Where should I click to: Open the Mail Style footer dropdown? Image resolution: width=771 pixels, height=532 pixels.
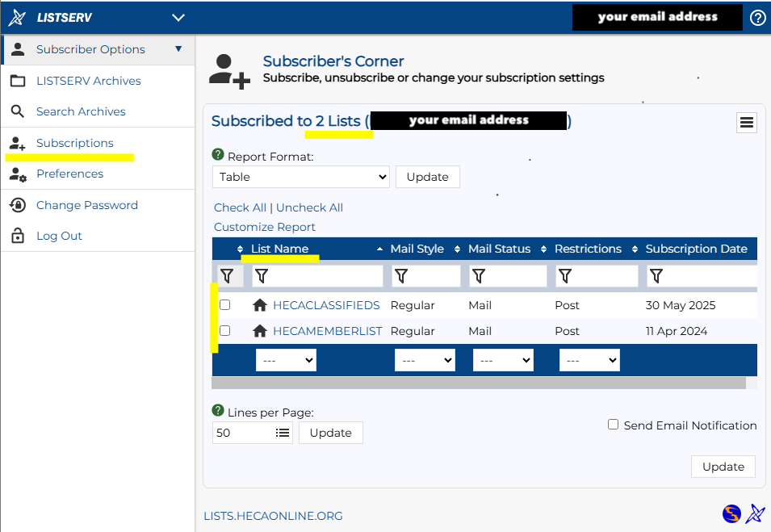click(x=425, y=360)
